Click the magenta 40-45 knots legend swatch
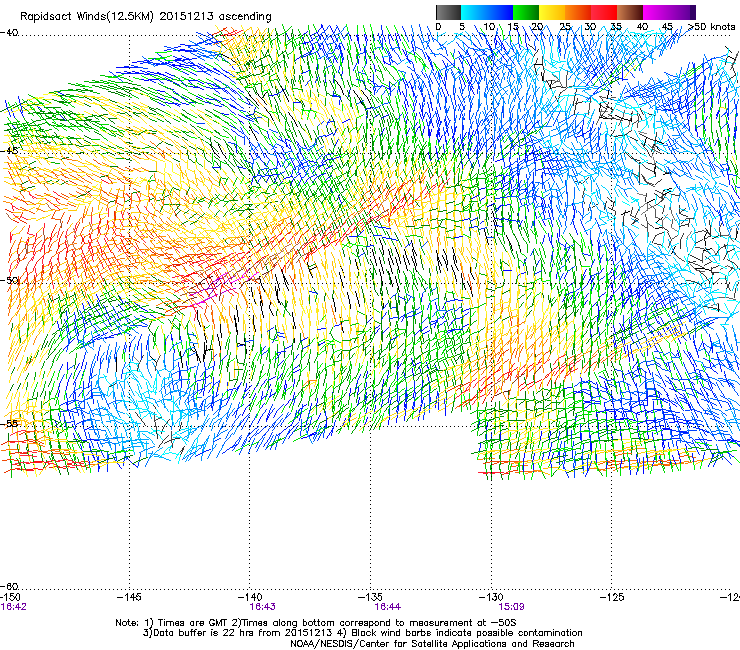This screenshot has width=740, height=650. point(656,12)
